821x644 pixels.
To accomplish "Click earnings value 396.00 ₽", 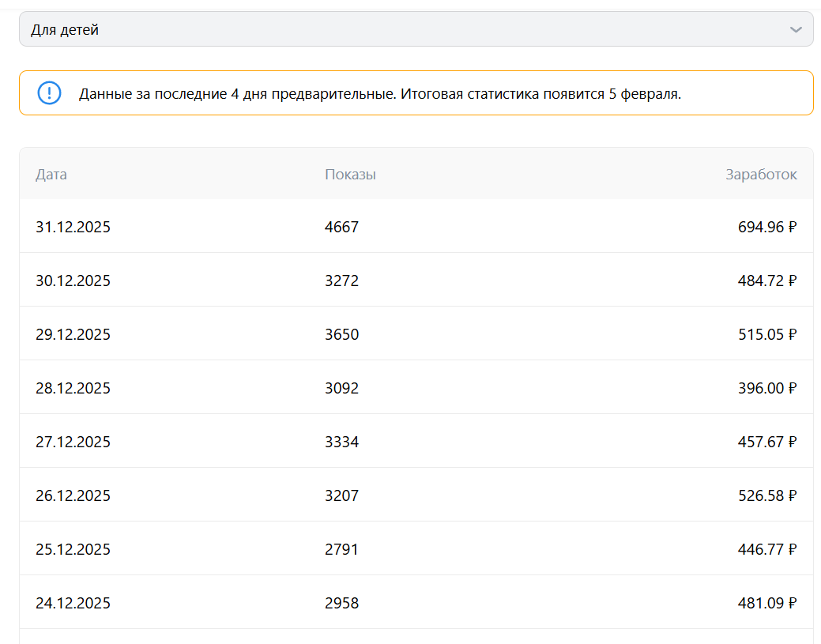I will 766,389.
